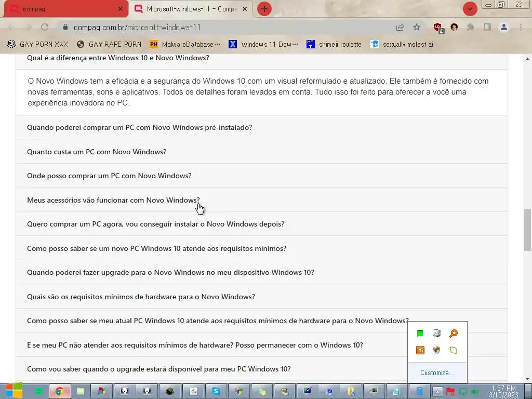Click the taskbar clock showing 1:57 PM
Screen dimensions: 532x399
pyautogui.click(x=503, y=392)
